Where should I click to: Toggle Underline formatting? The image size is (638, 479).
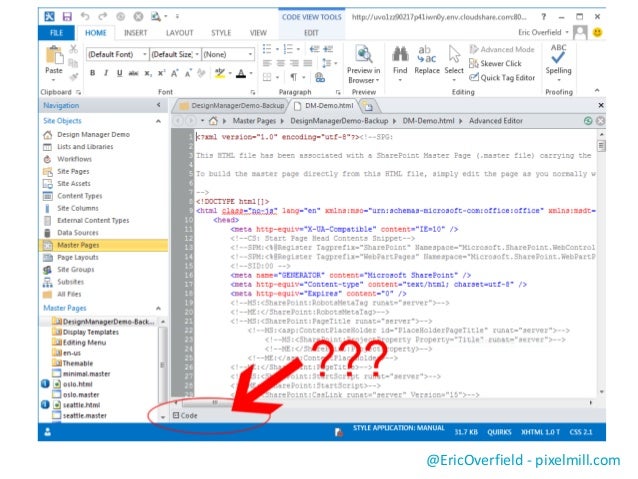click(119, 73)
